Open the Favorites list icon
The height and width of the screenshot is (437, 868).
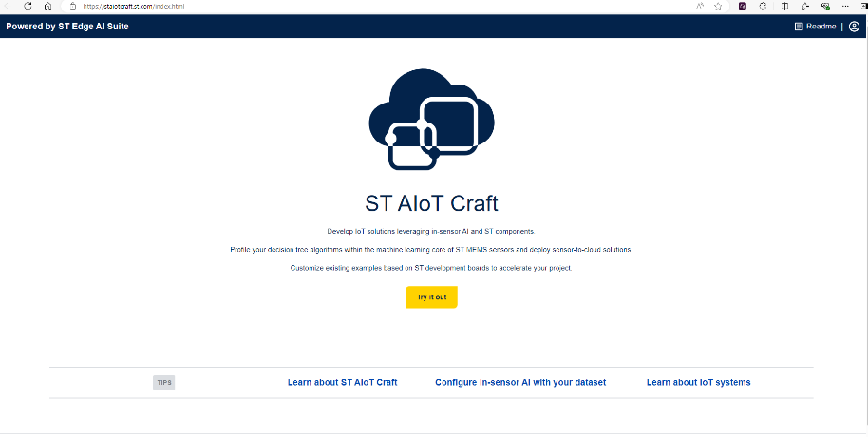click(x=805, y=6)
